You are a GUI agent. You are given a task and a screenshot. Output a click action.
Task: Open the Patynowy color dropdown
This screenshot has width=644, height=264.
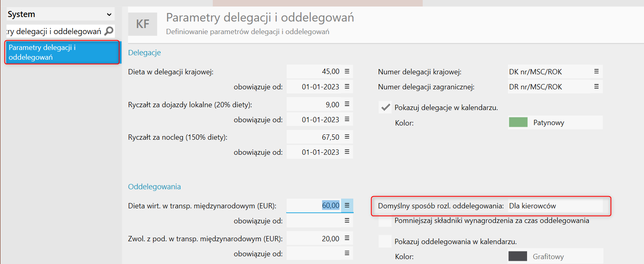point(555,123)
